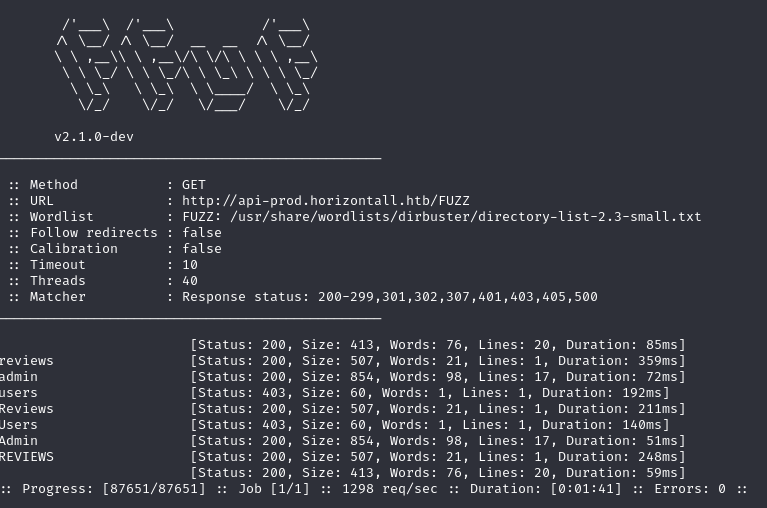Image resolution: width=767 pixels, height=508 pixels.
Task: Click the capitalized 'Users' result entry
Action: 19,425
